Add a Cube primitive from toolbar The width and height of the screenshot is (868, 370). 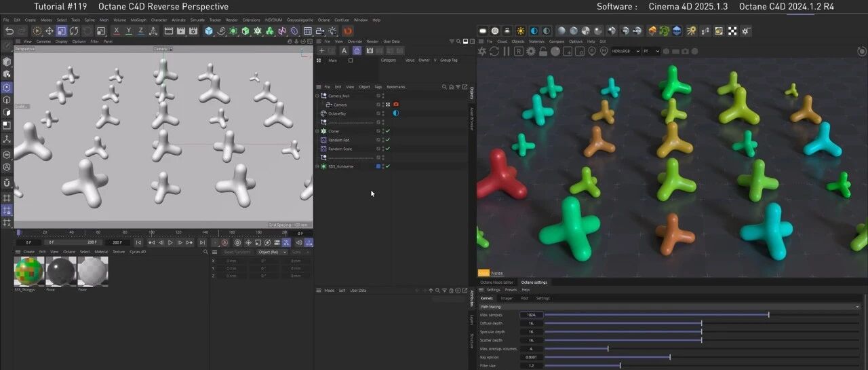pos(209,31)
